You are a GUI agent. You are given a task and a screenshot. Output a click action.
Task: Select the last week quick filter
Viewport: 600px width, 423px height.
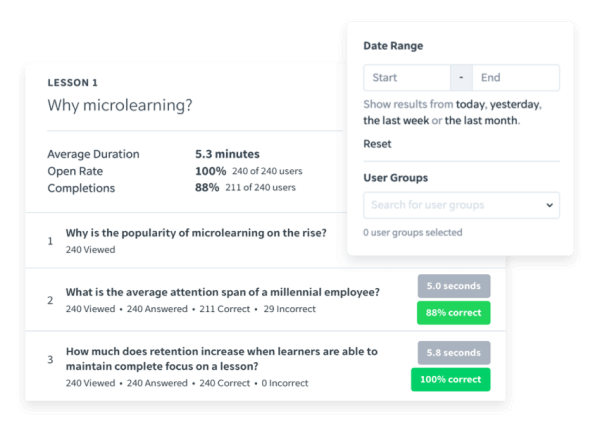[396, 121]
